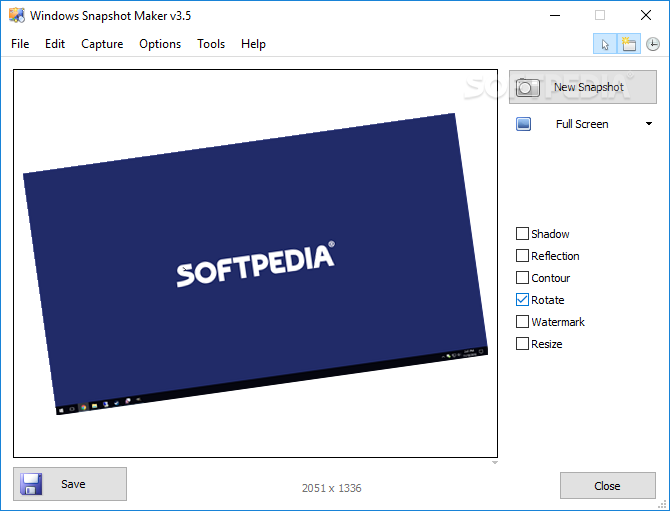Enable the Watermark checkbox

(x=522, y=322)
